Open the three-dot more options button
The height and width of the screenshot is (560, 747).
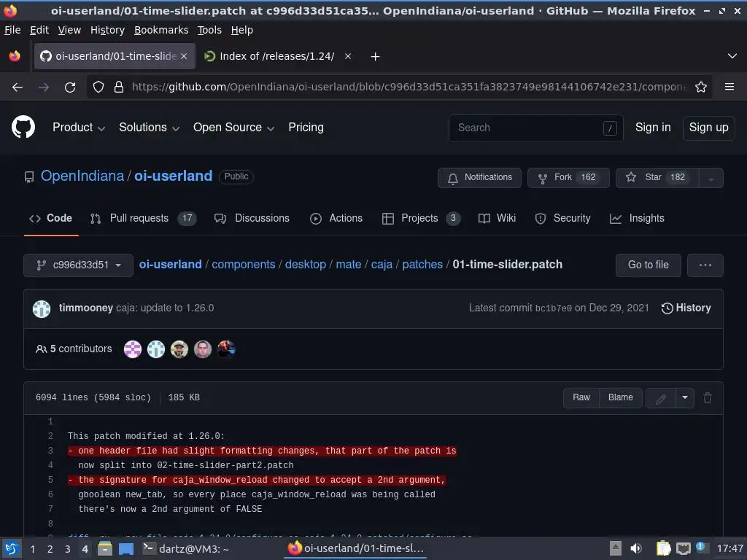tap(705, 265)
